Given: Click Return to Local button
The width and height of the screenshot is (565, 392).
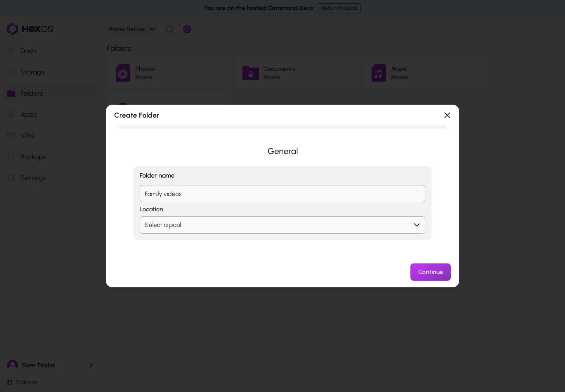Looking at the screenshot, I should pyautogui.click(x=339, y=8).
